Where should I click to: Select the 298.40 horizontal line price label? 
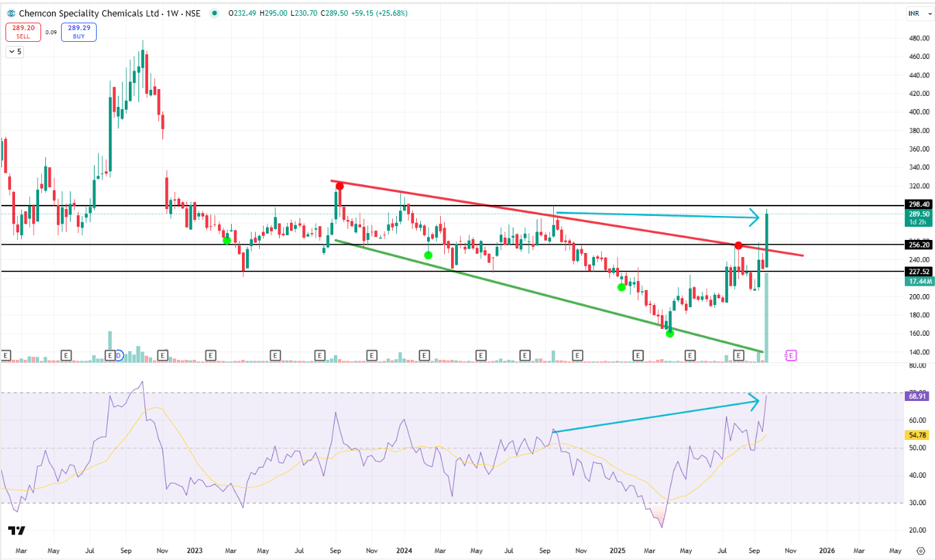(x=919, y=204)
